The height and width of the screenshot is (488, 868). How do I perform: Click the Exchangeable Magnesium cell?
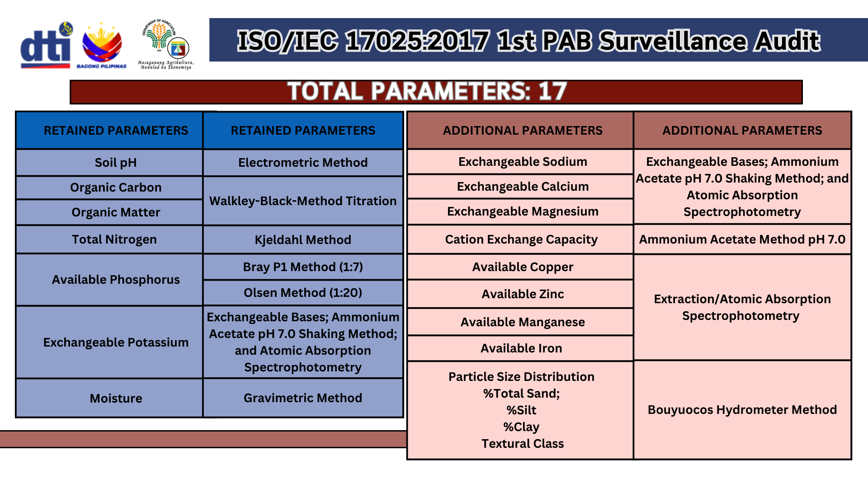click(520, 211)
